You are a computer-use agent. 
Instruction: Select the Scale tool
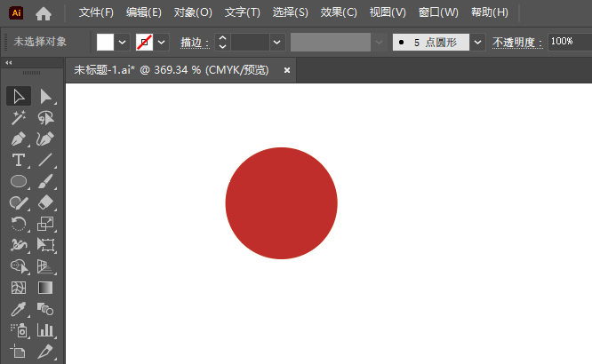pos(46,224)
